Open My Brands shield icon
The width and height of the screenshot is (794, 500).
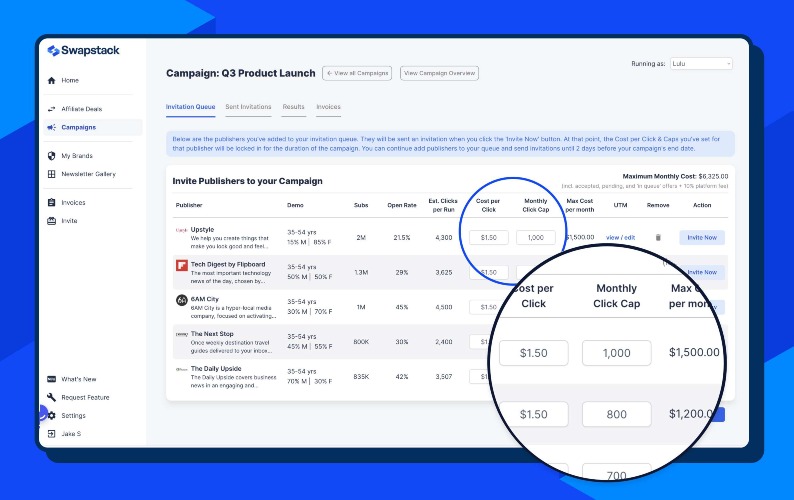click(51, 156)
